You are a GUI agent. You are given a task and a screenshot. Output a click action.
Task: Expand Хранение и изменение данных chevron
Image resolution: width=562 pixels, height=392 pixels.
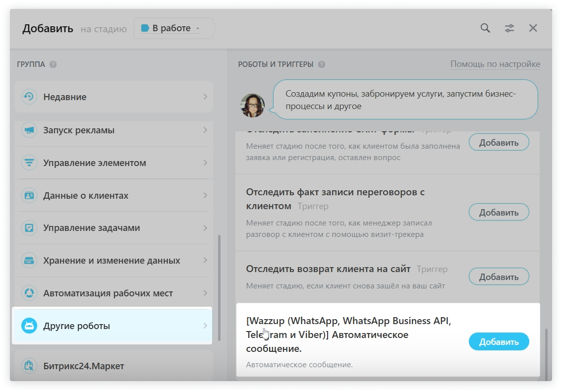click(205, 260)
